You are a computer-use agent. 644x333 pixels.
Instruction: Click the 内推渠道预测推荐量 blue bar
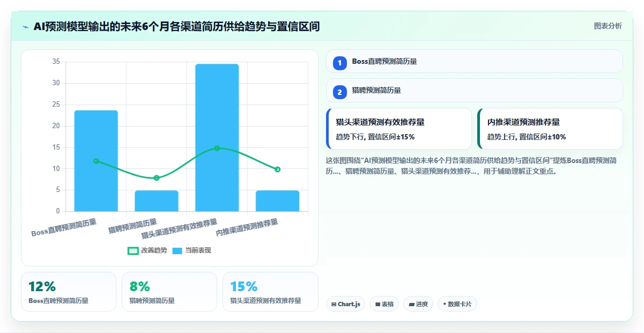point(278,201)
